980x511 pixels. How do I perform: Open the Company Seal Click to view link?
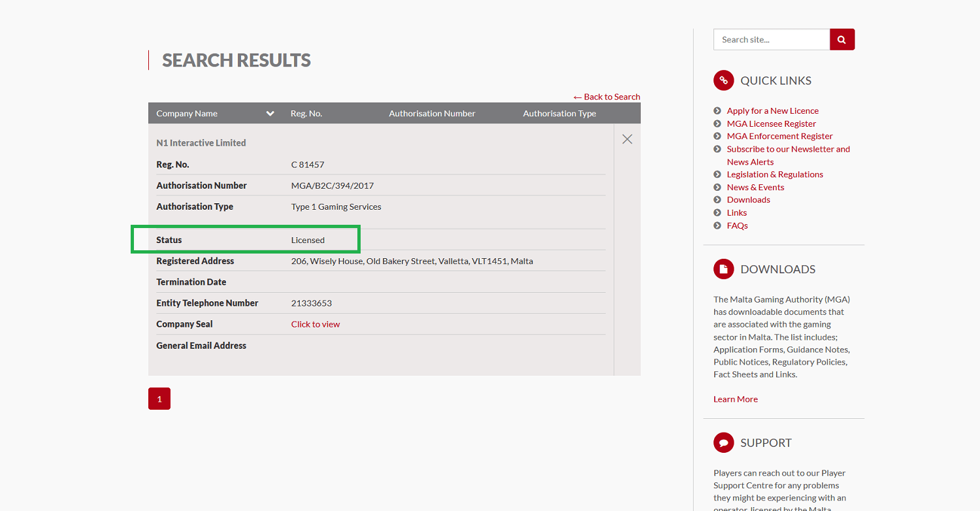[316, 324]
